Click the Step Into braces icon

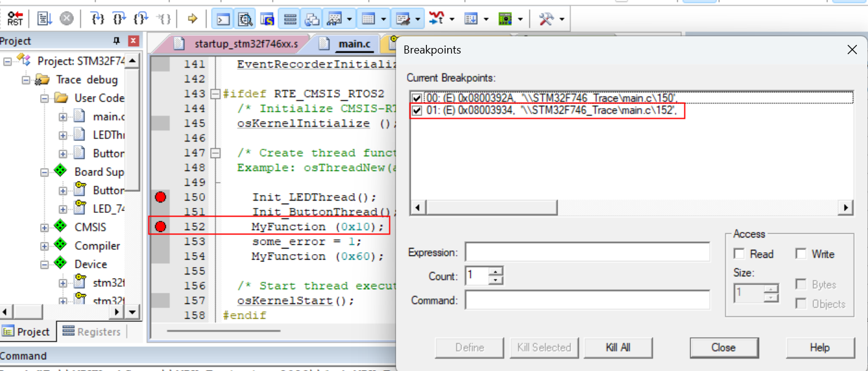click(x=97, y=18)
